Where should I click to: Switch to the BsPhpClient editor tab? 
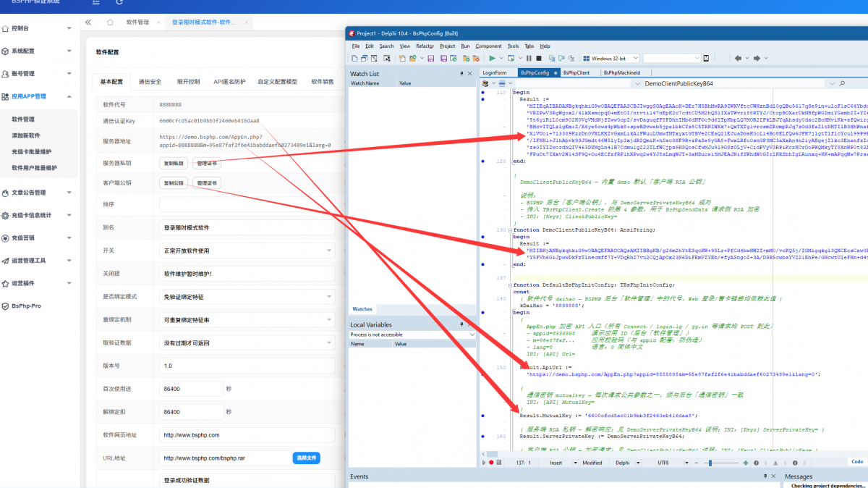pyautogui.click(x=576, y=72)
